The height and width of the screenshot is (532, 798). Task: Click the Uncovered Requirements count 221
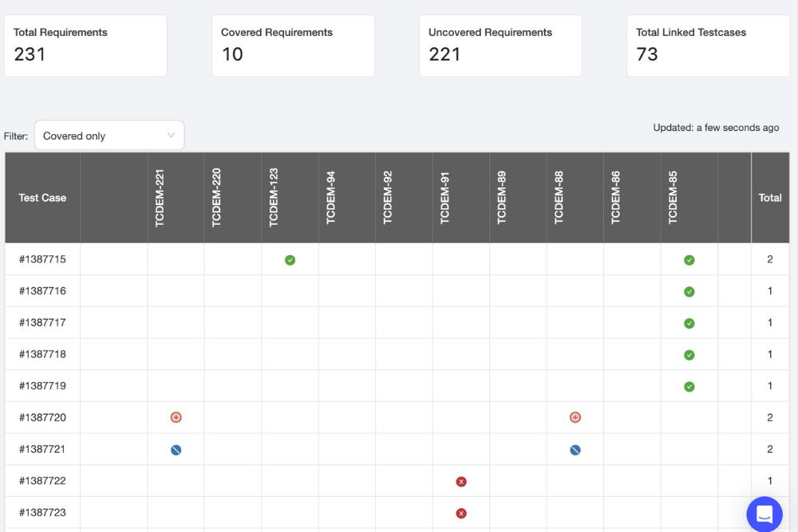pos(444,55)
